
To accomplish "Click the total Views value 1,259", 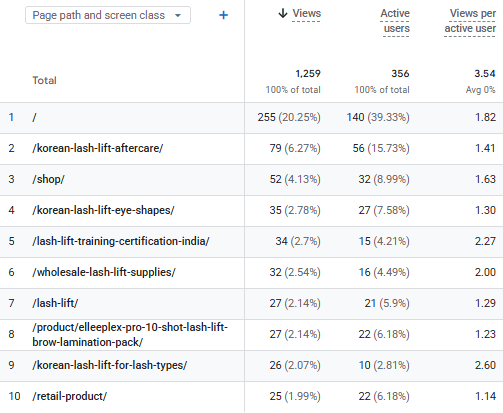I will click(x=308, y=73).
